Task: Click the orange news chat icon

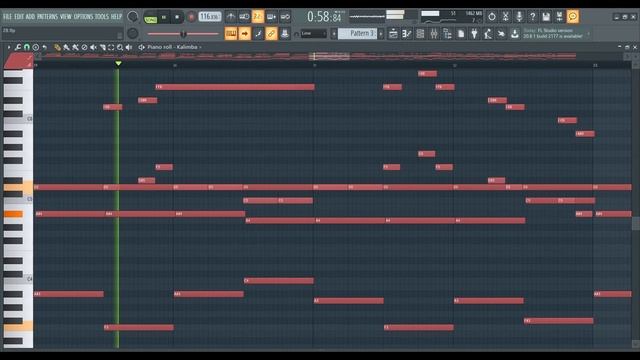Action: [573, 17]
